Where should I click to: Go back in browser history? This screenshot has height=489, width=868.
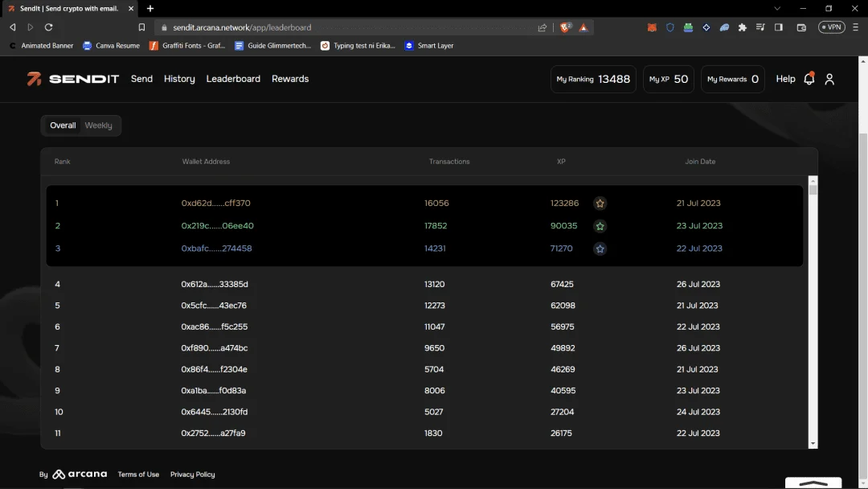tap(13, 27)
